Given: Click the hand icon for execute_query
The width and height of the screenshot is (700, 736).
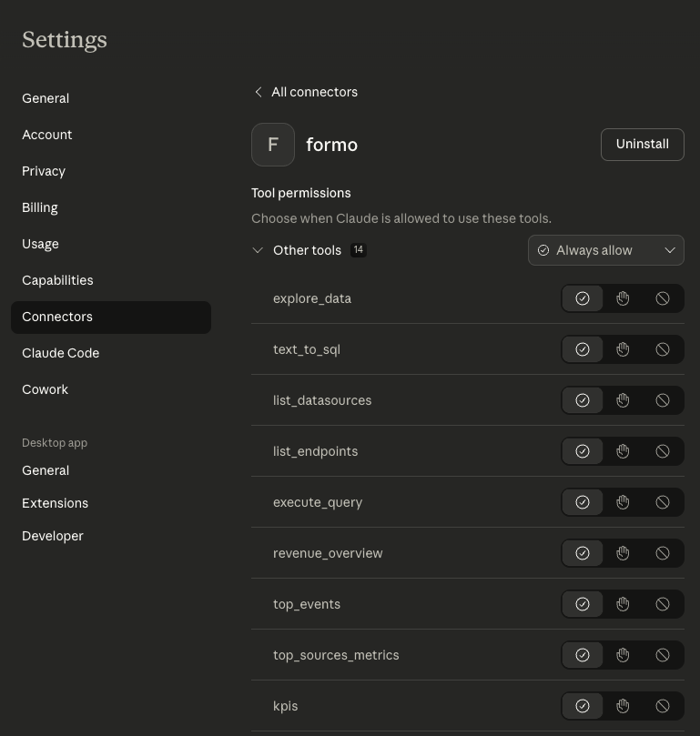Looking at the screenshot, I should click(x=623, y=501).
